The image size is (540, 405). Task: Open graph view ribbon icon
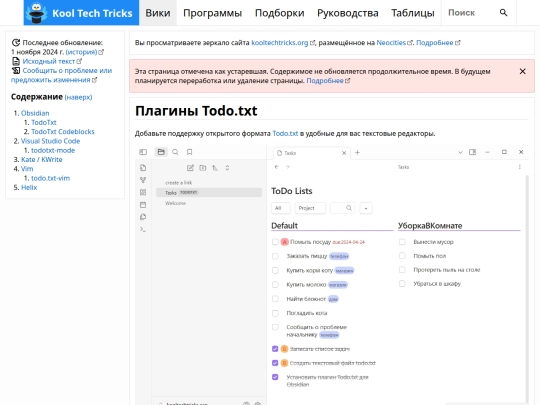coord(143,180)
